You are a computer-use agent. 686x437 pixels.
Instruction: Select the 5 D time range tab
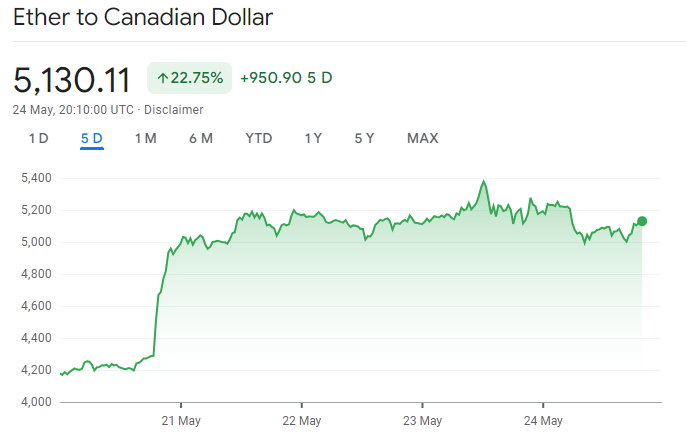point(92,138)
